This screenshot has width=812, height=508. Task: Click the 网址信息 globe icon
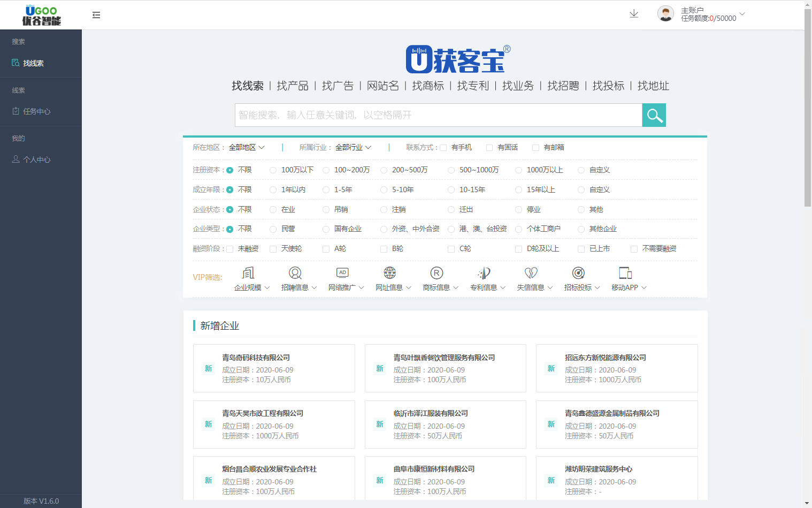tap(390, 273)
